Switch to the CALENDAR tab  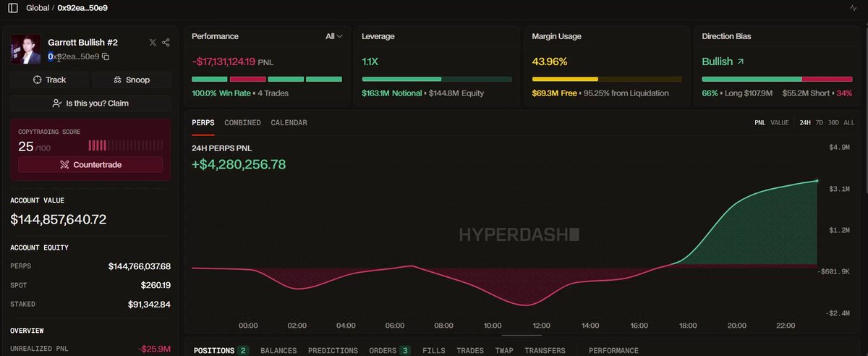289,123
